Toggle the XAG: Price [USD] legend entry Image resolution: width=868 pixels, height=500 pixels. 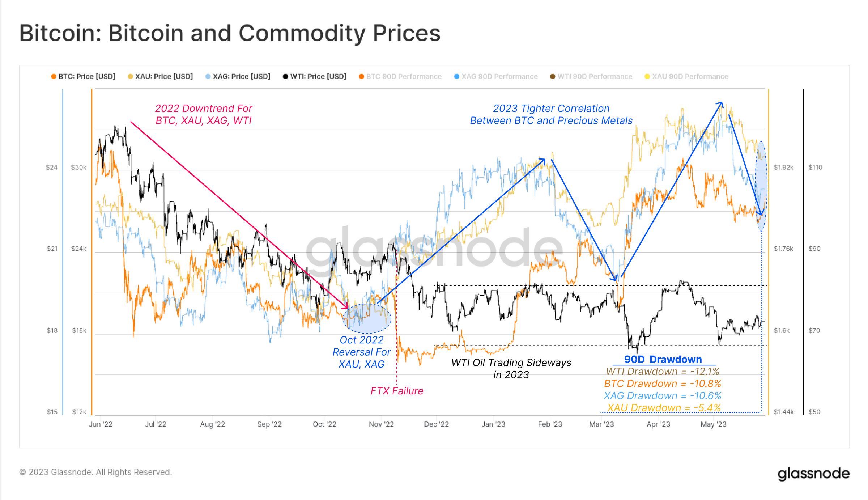[x=238, y=76]
